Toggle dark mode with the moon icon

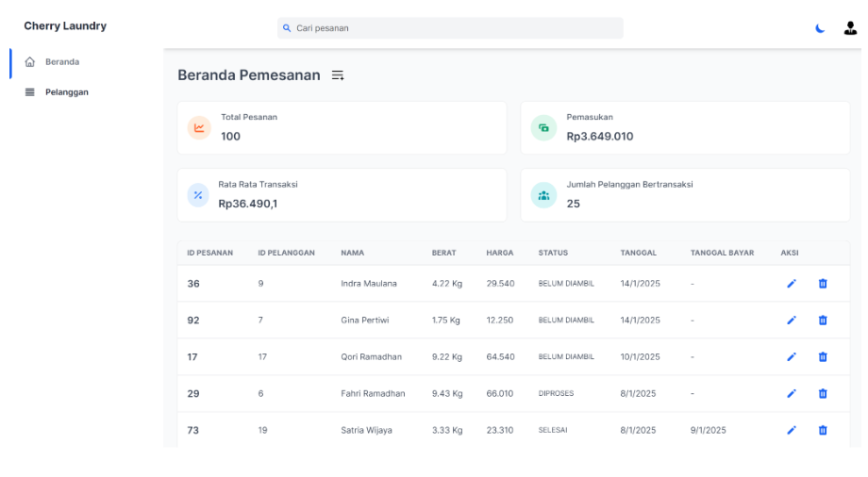pyautogui.click(x=820, y=28)
